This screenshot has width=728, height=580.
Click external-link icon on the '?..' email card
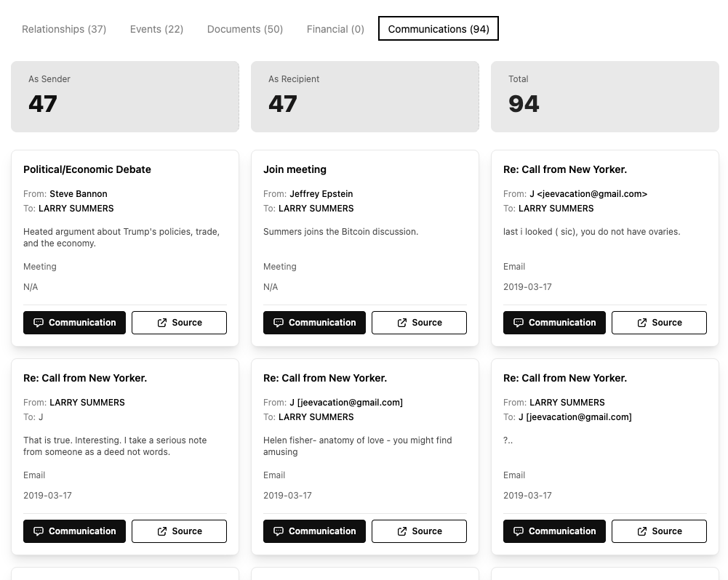click(x=642, y=531)
